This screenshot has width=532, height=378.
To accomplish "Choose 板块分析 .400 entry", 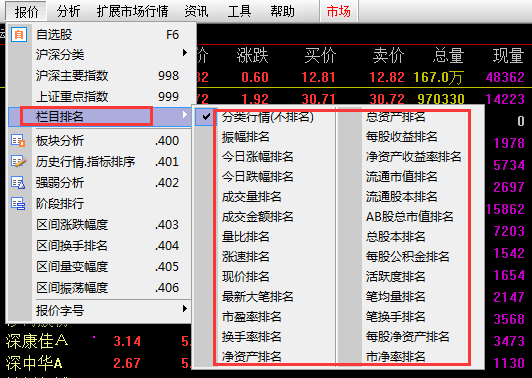I will (x=101, y=140).
